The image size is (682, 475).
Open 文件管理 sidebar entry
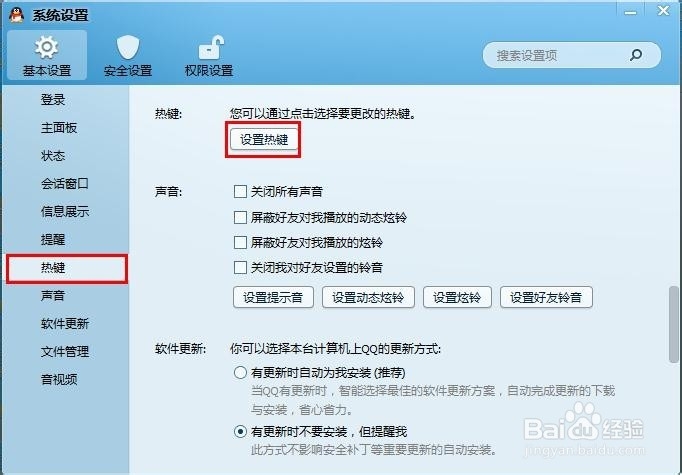click(65, 351)
